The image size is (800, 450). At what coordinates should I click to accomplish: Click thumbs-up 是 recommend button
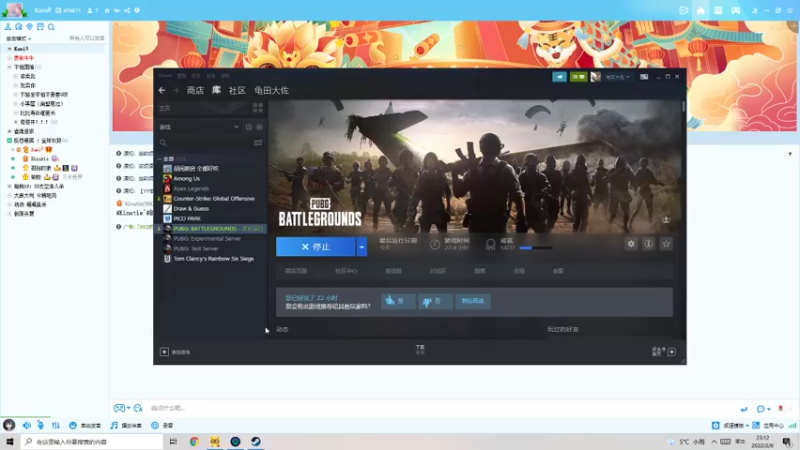[397, 301]
